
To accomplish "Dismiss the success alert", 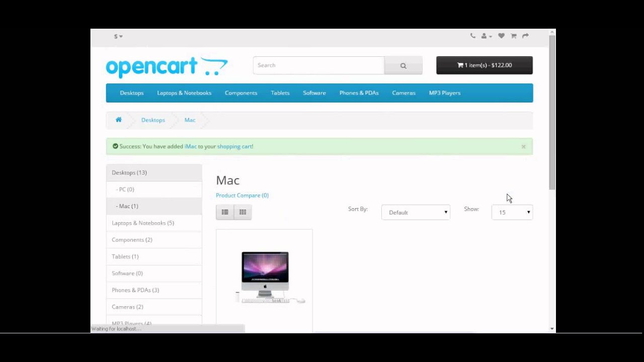I will point(523,147).
